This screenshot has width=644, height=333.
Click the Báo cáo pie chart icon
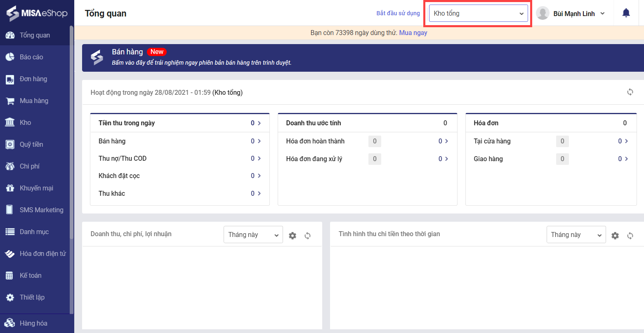(10, 57)
